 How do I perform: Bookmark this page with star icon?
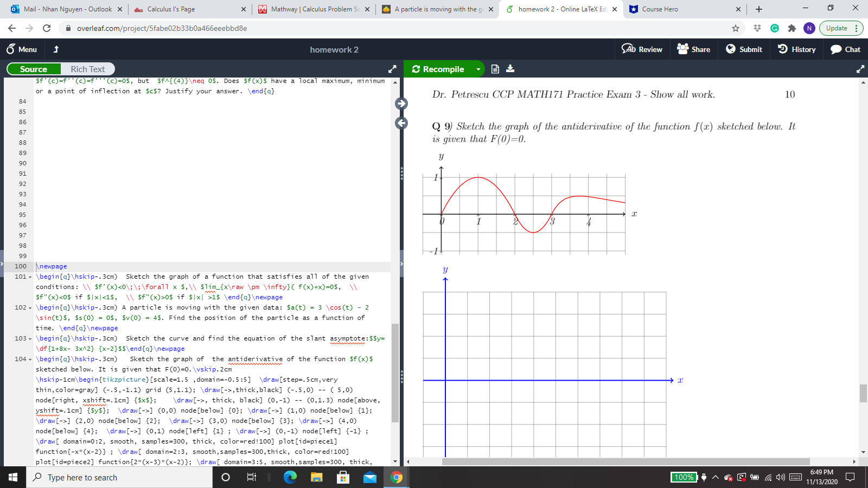tap(736, 28)
